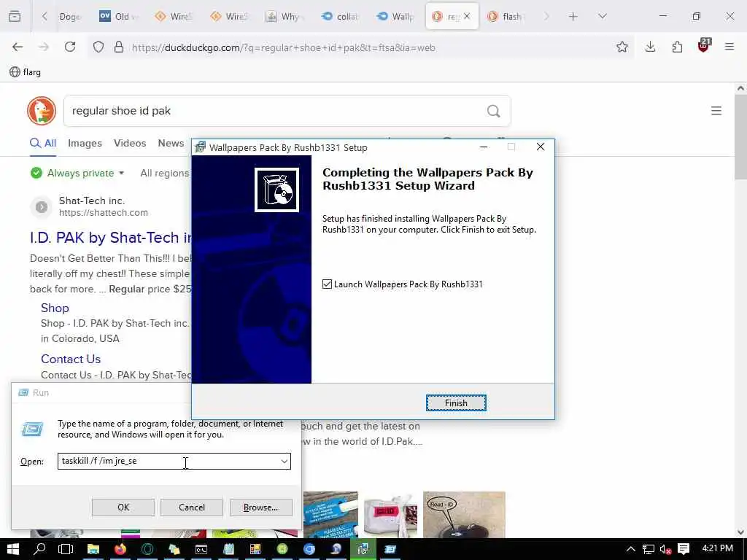The height and width of the screenshot is (560, 747).
Task: Submit search with magnifier icon
Action: 494,111
